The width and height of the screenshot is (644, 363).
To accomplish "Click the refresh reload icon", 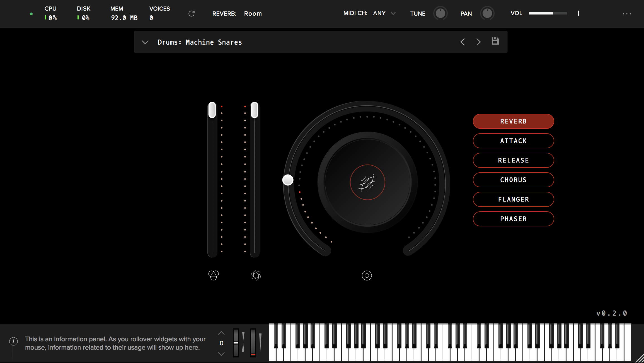I will [191, 13].
